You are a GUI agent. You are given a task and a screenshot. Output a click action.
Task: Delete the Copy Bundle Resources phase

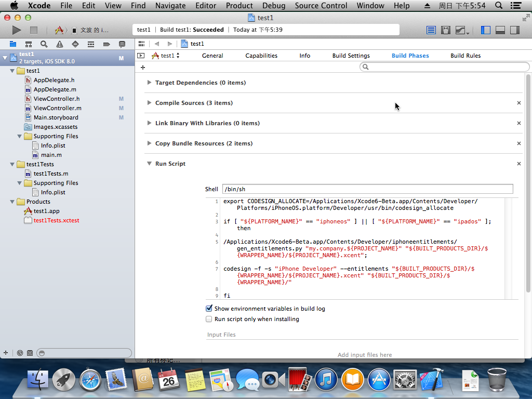pos(519,143)
